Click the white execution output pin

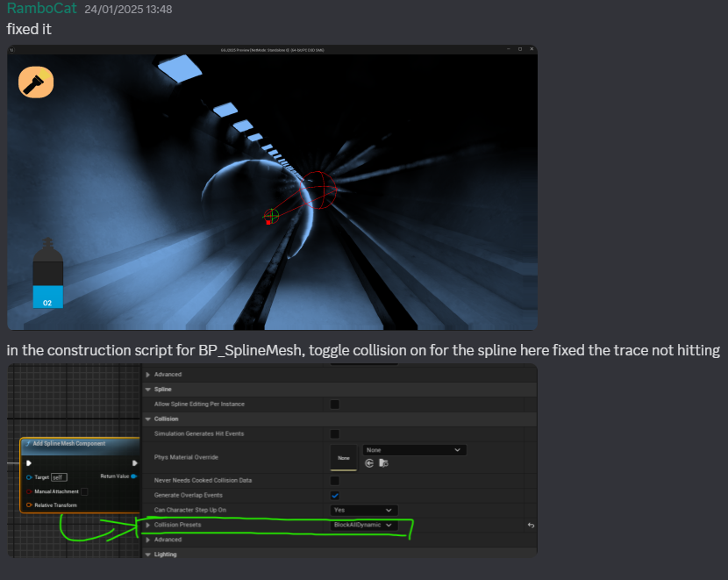coord(134,462)
